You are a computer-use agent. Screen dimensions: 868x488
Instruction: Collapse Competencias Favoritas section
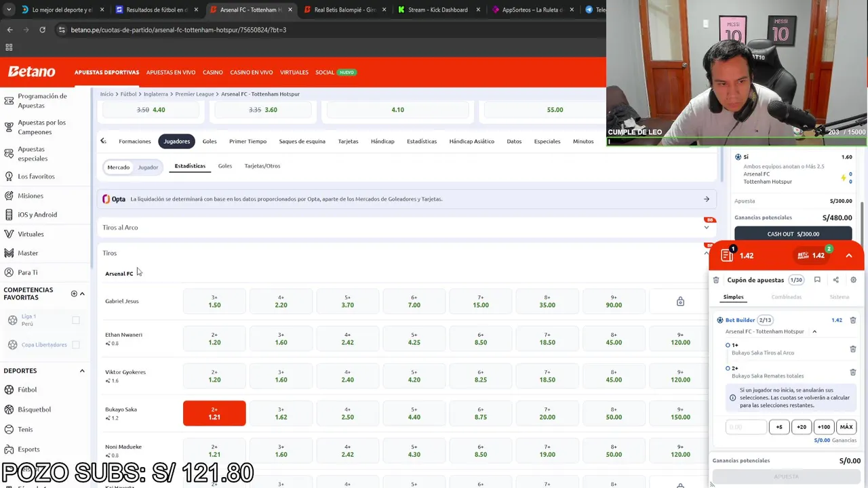coord(82,293)
